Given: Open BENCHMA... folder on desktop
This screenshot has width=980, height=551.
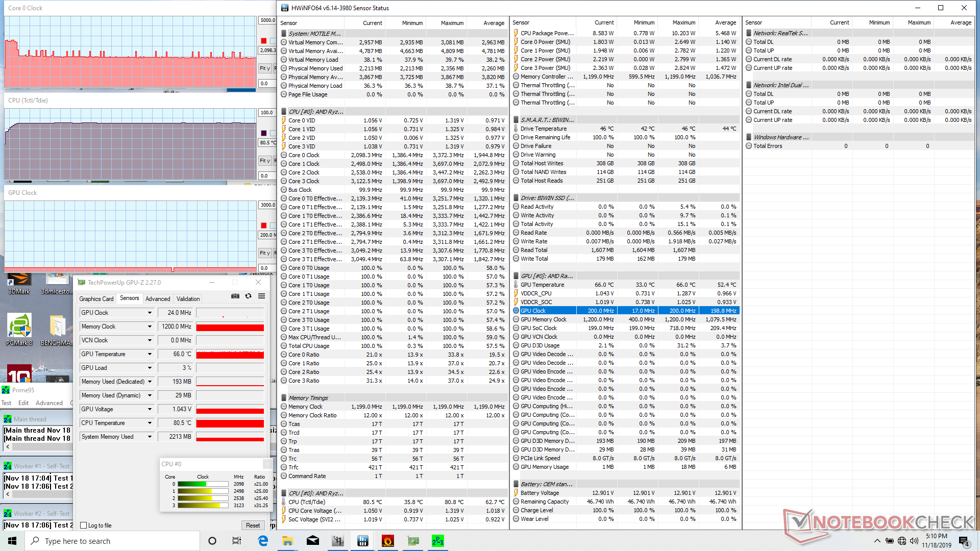Looking at the screenshot, I should [x=57, y=330].
